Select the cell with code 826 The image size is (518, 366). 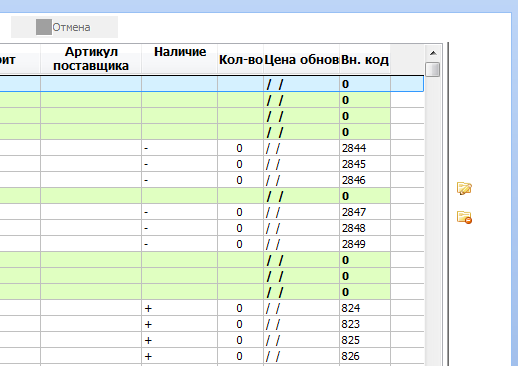click(x=365, y=356)
